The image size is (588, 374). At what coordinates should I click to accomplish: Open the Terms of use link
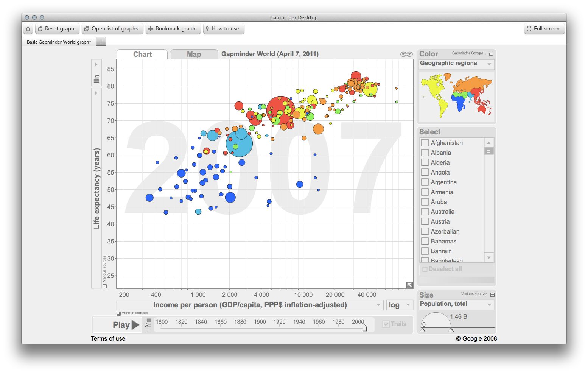[x=108, y=338]
